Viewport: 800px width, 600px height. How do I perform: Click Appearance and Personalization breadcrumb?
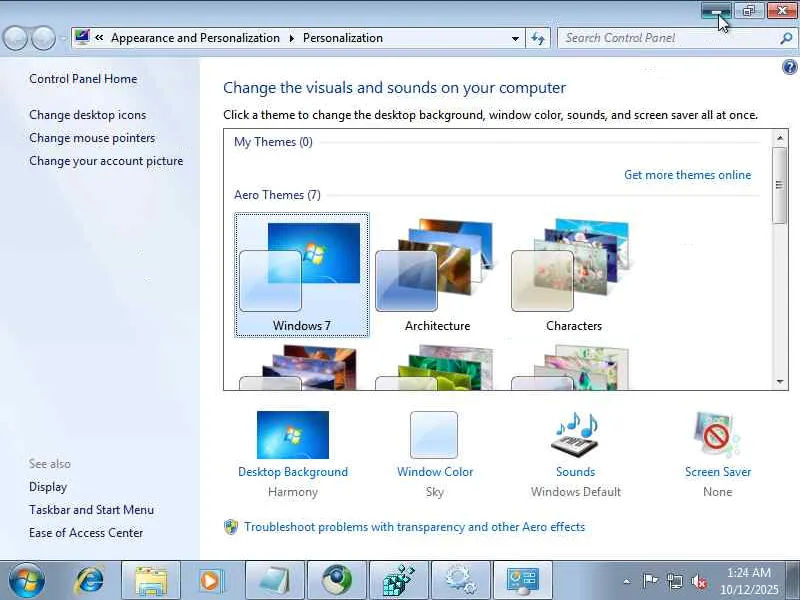tap(195, 38)
